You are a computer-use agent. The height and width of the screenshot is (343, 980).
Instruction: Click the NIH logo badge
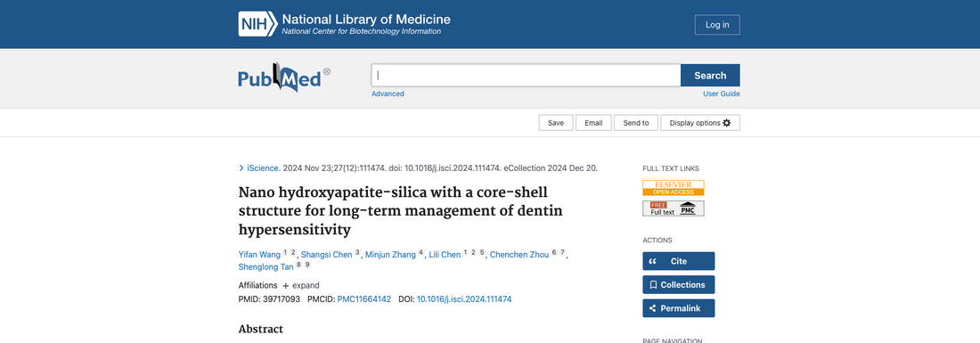tap(257, 24)
